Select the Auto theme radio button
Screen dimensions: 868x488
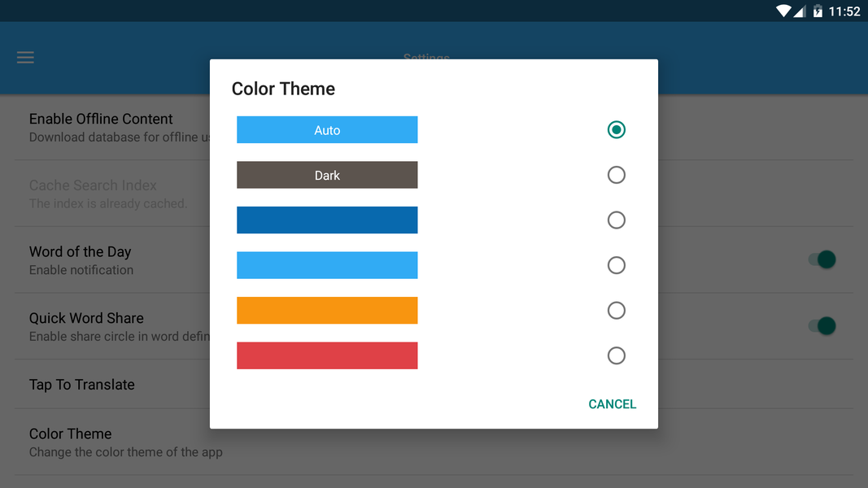tap(617, 129)
